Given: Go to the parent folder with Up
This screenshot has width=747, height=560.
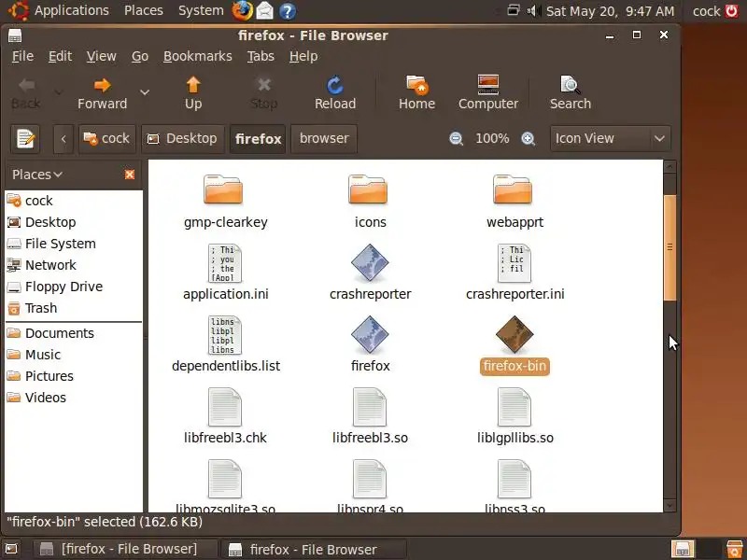Looking at the screenshot, I should click(x=193, y=92).
